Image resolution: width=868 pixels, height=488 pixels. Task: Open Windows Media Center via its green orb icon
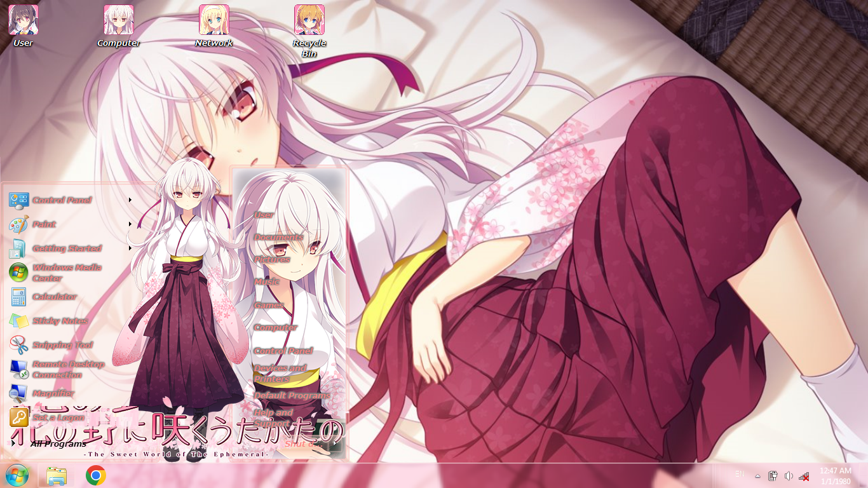[x=18, y=273]
